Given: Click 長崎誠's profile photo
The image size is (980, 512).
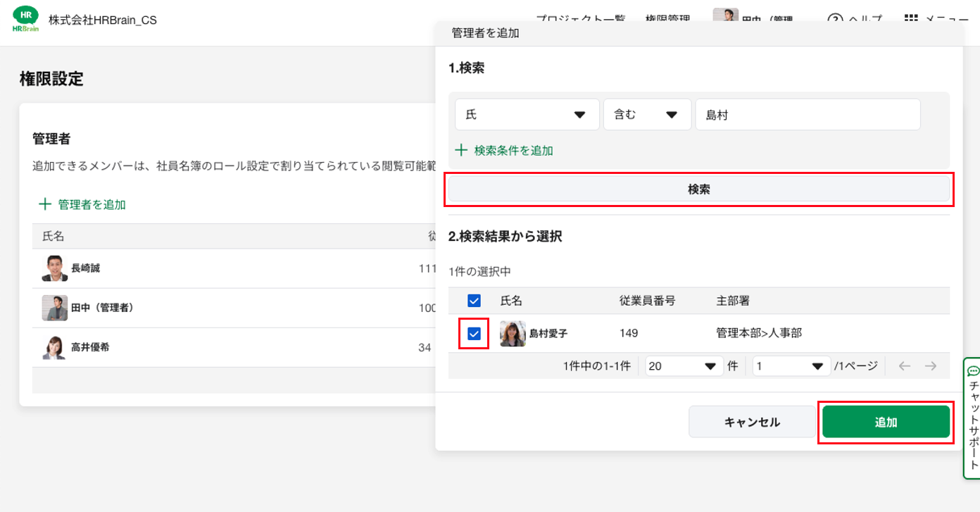Looking at the screenshot, I should point(55,268).
